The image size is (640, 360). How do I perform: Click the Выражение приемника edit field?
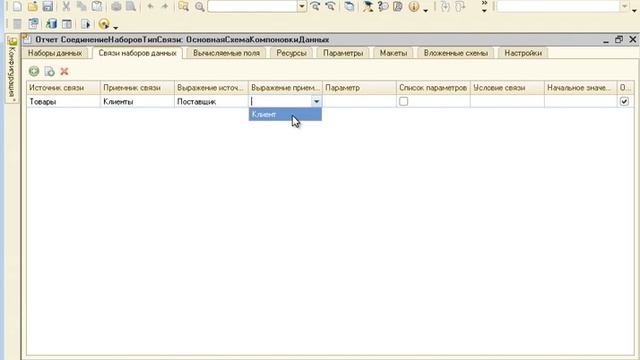(x=280, y=101)
